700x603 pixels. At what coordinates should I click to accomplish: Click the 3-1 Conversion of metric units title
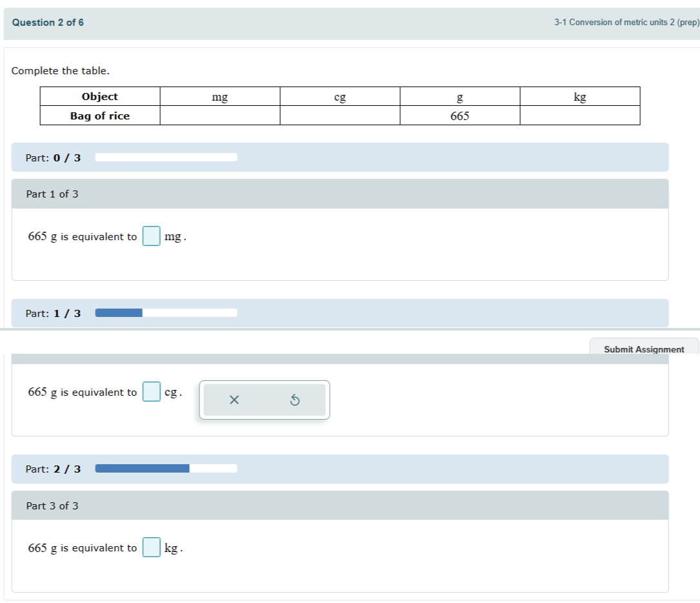pyautogui.click(x=626, y=23)
